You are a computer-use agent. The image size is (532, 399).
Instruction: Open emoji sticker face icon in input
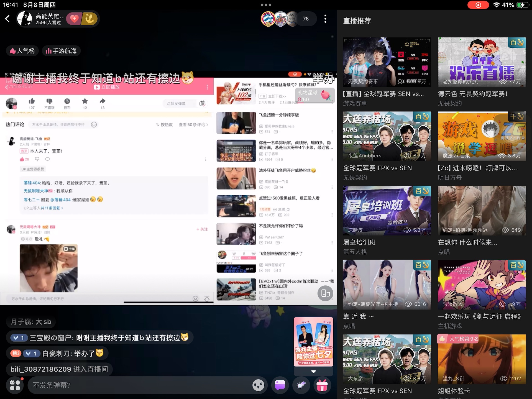(x=259, y=385)
